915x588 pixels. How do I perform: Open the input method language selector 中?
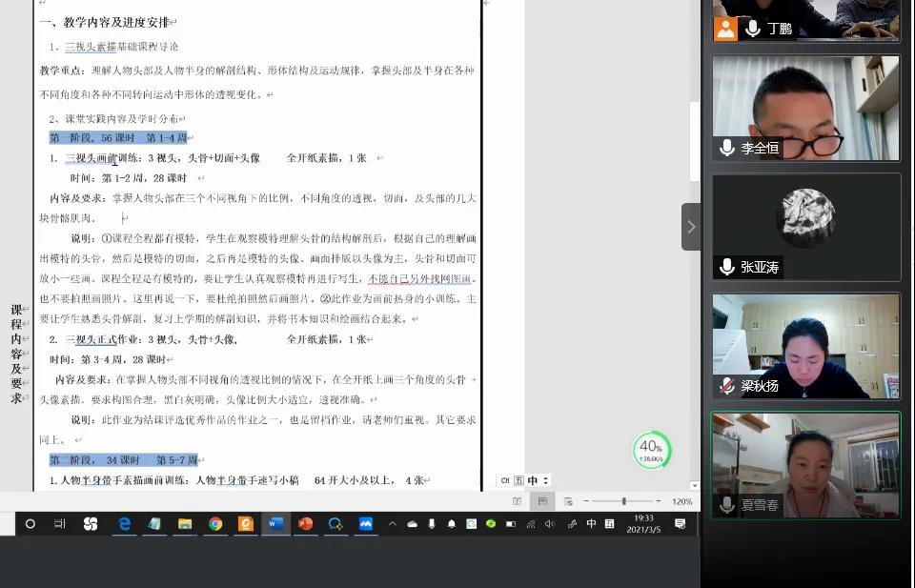tap(591, 523)
